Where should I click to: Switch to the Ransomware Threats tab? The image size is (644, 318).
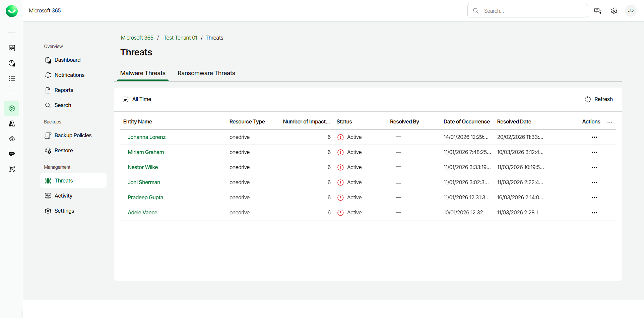206,73
